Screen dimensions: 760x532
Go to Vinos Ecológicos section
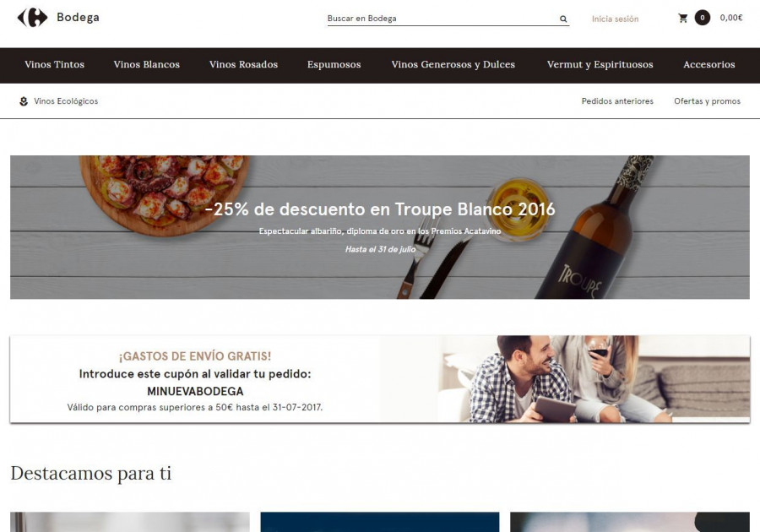pyautogui.click(x=66, y=101)
